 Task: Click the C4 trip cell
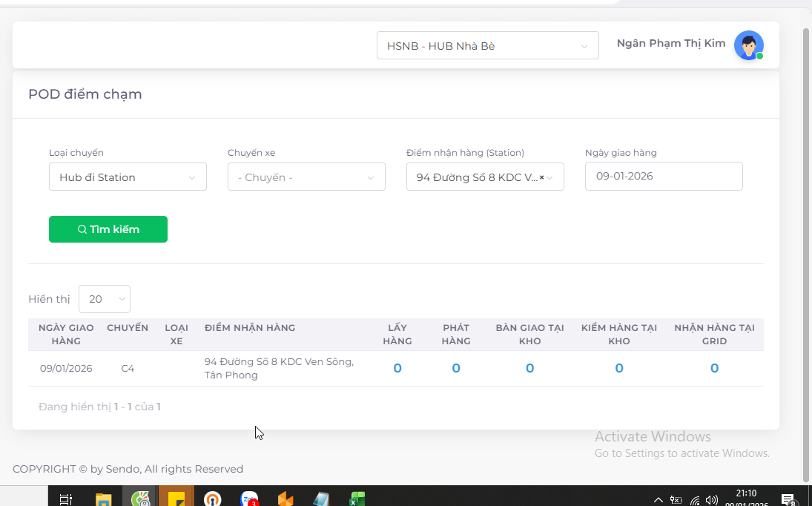point(128,368)
